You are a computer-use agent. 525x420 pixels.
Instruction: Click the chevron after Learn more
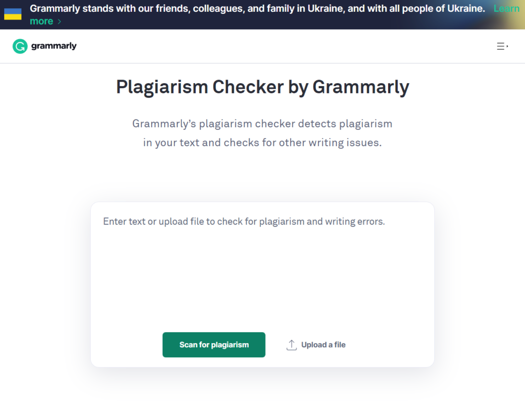click(58, 21)
